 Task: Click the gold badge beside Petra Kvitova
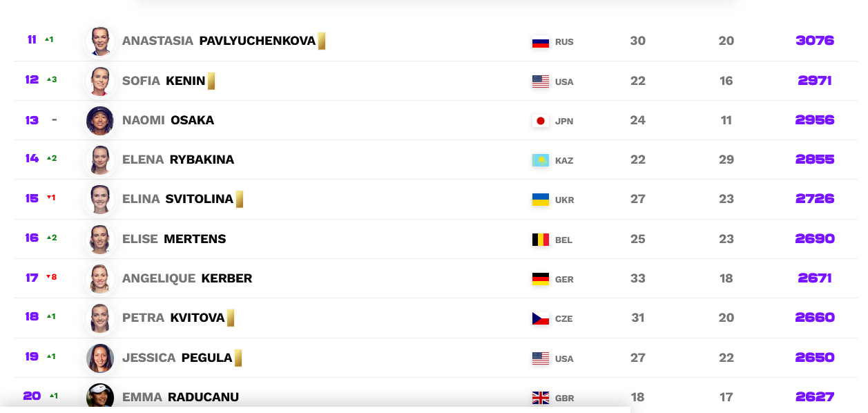tap(231, 318)
